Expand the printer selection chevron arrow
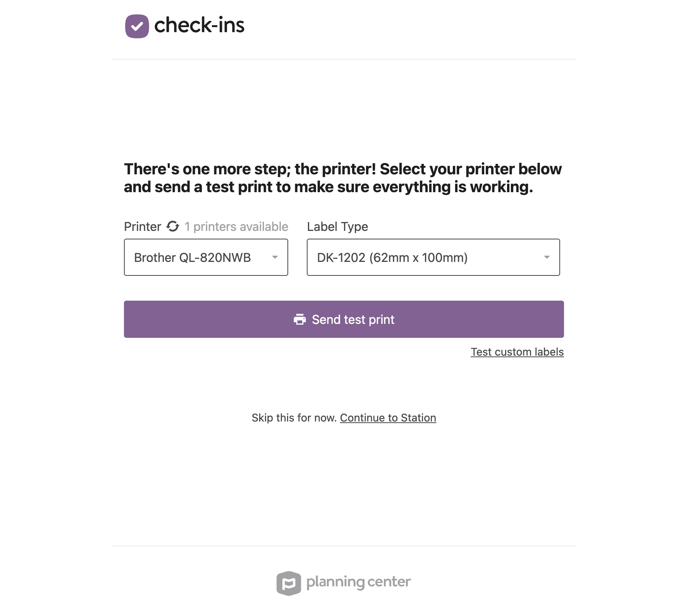This screenshot has width=674, height=616. pos(275,257)
